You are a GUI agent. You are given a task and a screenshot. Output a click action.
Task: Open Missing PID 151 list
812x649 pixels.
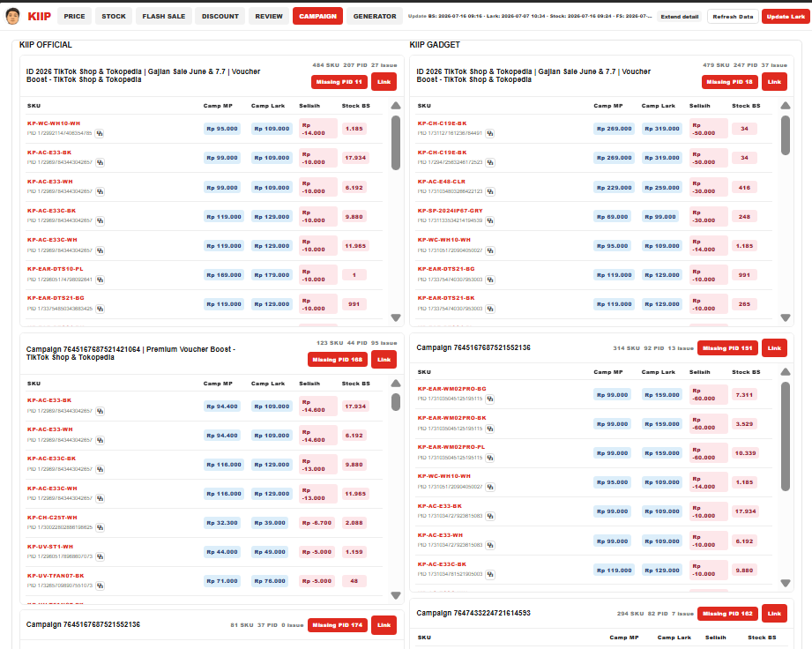point(727,348)
